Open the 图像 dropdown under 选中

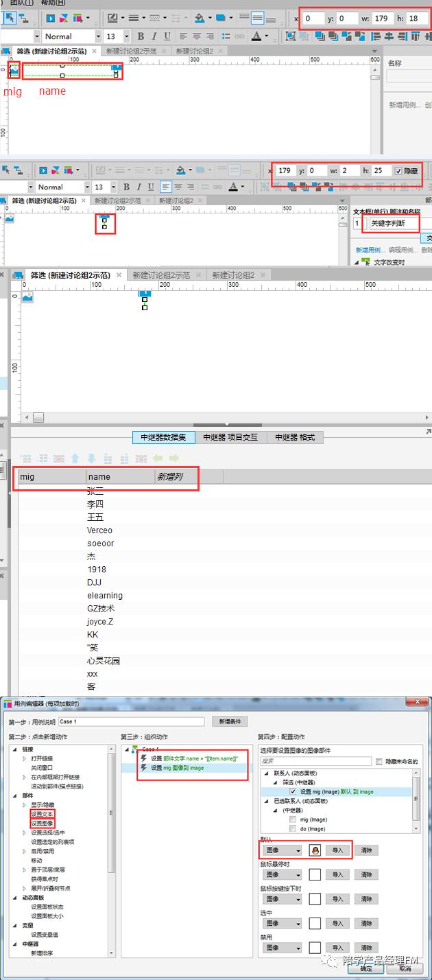(x=282, y=923)
